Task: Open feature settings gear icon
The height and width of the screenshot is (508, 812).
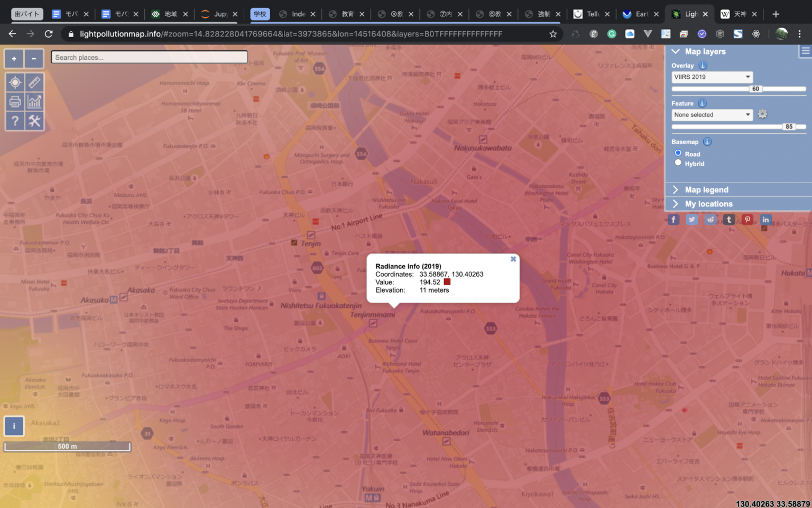Action: pos(762,114)
